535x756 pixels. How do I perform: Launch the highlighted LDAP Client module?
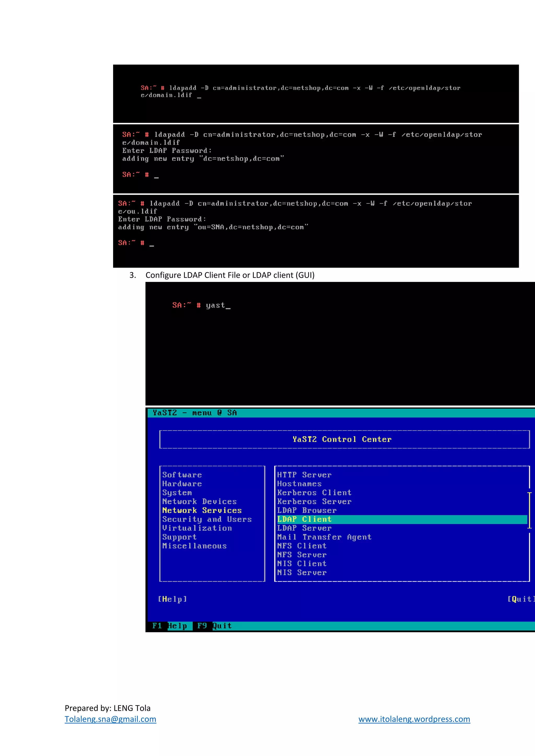pyautogui.click(x=402, y=519)
